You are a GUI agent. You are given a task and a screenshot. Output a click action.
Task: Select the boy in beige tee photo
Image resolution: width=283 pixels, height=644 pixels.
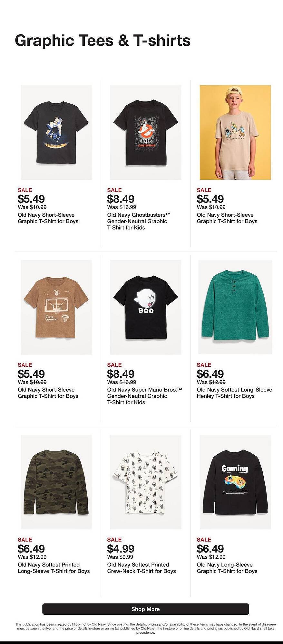pyautogui.click(x=235, y=132)
